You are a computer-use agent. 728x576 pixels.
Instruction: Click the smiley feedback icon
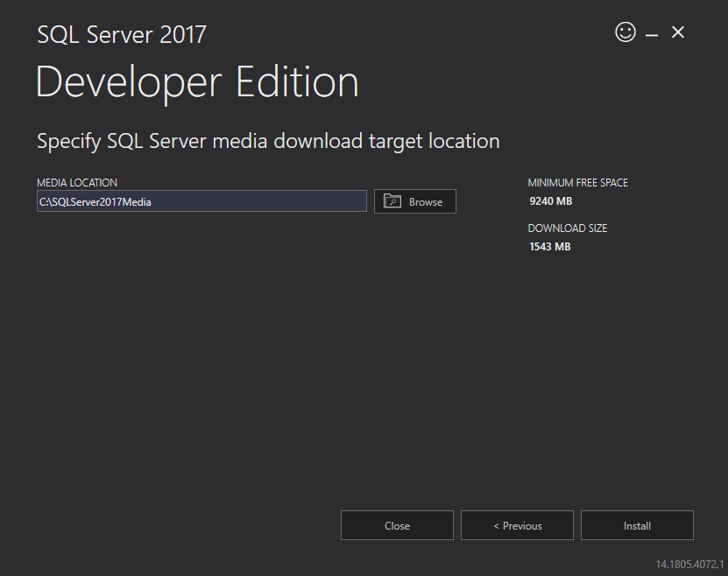[625, 32]
